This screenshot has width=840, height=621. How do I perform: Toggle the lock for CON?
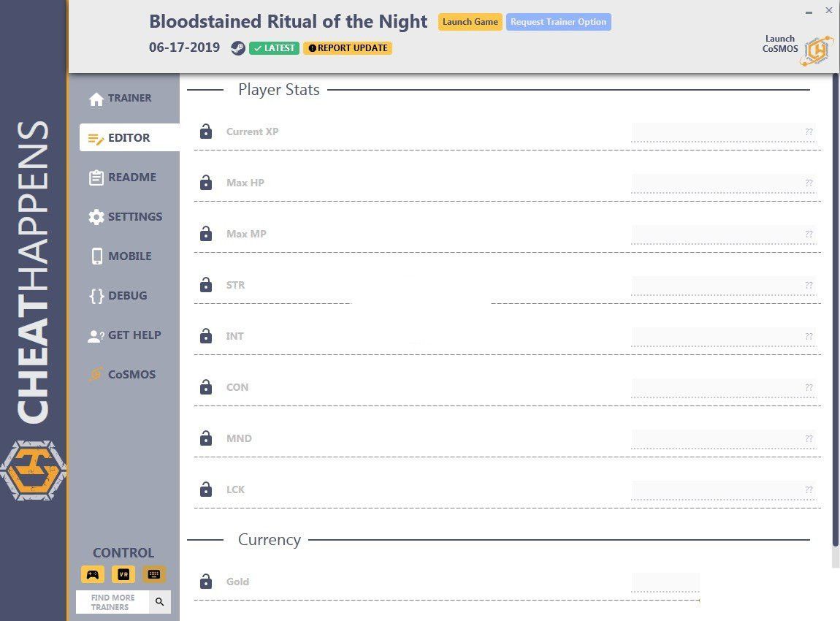click(x=206, y=387)
